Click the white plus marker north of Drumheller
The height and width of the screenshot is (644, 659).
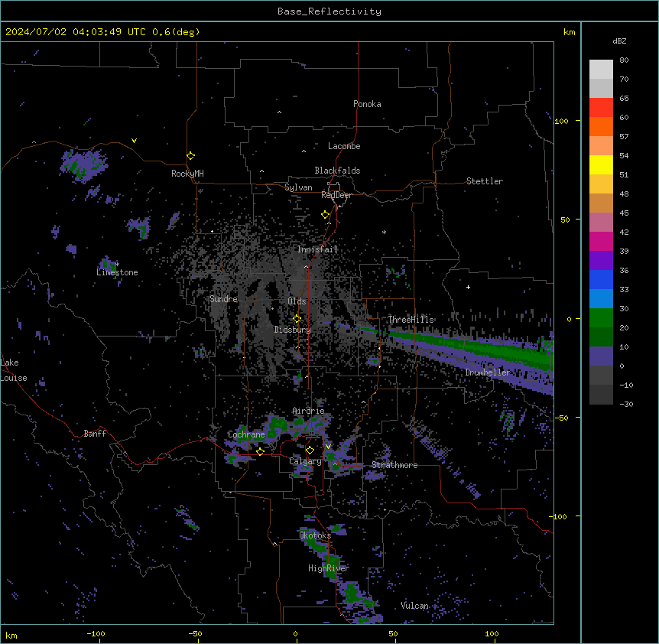click(x=468, y=287)
